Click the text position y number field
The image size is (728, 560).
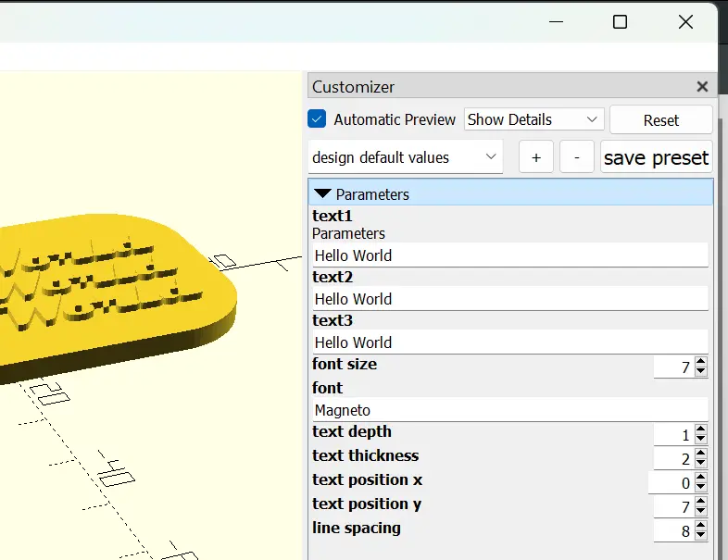(x=674, y=506)
